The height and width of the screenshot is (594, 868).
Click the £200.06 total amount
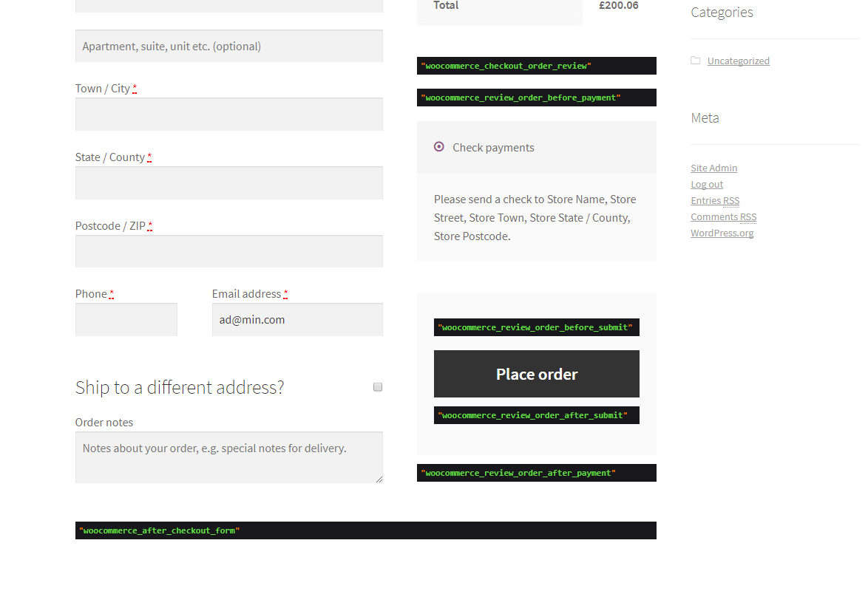619,5
